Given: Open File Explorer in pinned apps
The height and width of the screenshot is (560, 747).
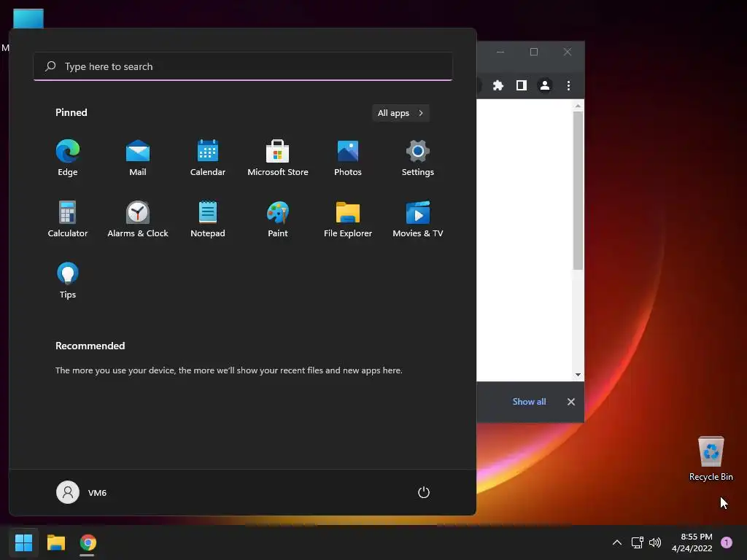Looking at the screenshot, I should [x=348, y=219].
